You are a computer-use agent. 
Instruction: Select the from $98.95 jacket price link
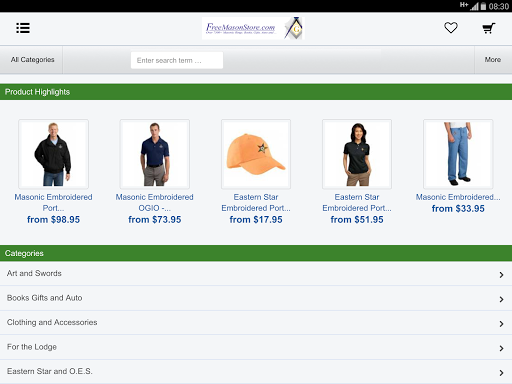[53, 220]
